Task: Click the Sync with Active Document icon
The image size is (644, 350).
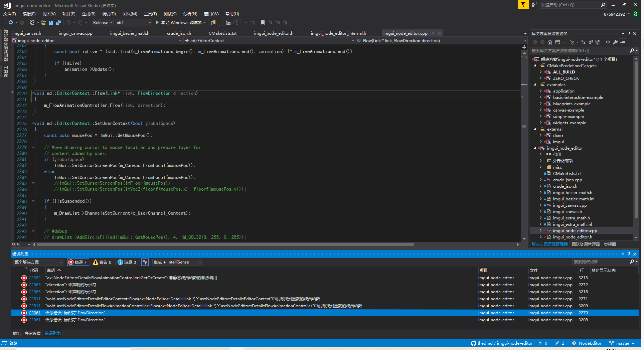Action: 583,42
